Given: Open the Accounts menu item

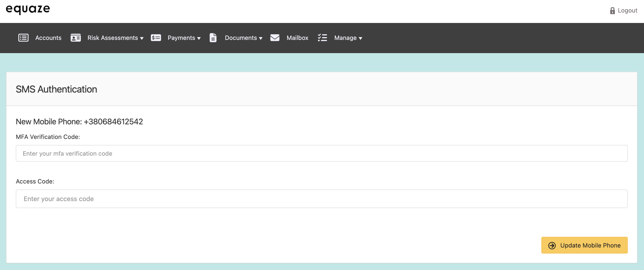Looking at the screenshot, I should (x=48, y=38).
